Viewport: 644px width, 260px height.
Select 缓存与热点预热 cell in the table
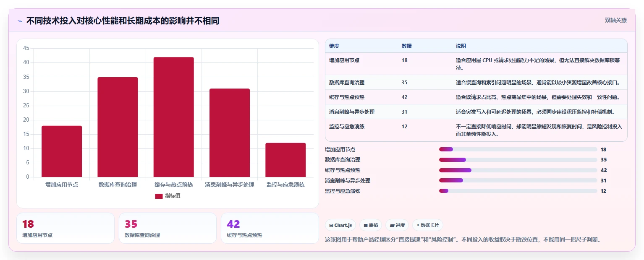click(347, 97)
